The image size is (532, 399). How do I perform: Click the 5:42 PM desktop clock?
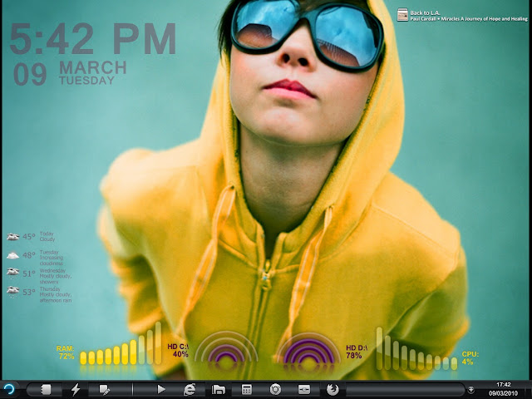92,39
